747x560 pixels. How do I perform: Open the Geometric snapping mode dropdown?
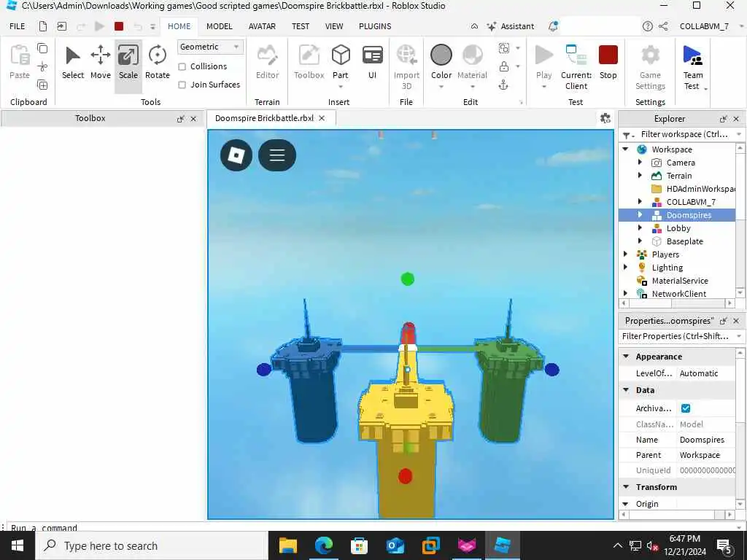(210, 47)
